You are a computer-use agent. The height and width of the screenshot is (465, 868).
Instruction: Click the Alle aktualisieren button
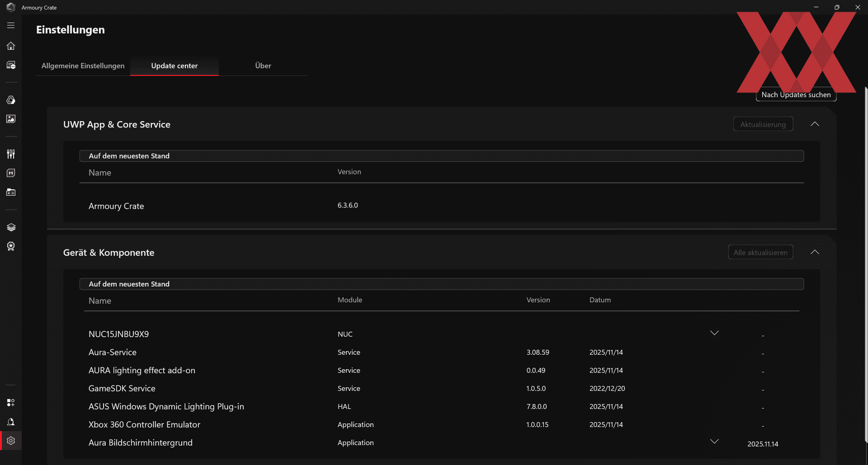760,253
